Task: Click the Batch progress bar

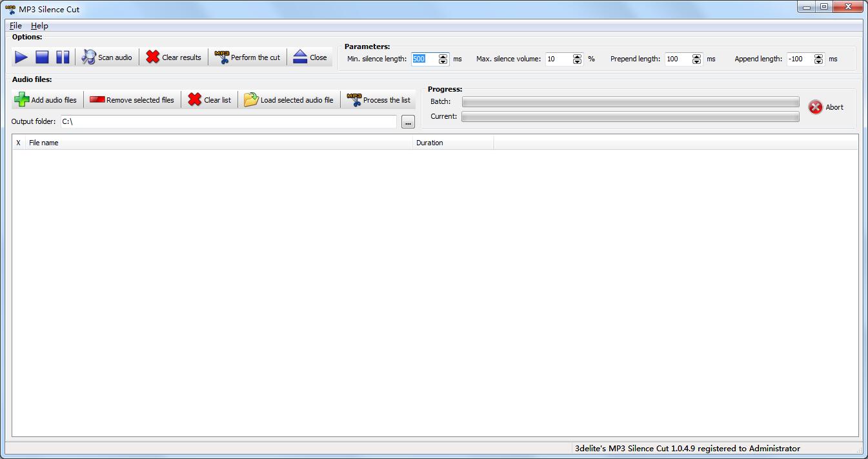Action: [x=631, y=102]
